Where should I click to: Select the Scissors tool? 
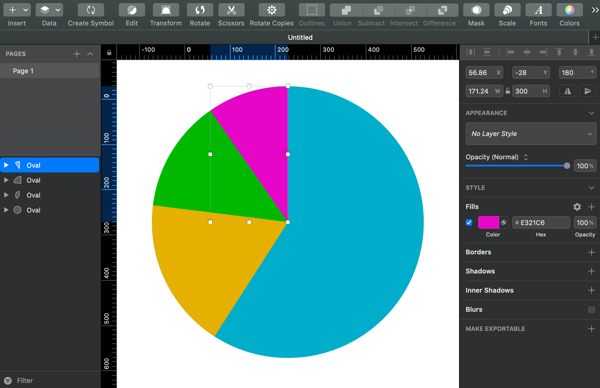(x=231, y=10)
